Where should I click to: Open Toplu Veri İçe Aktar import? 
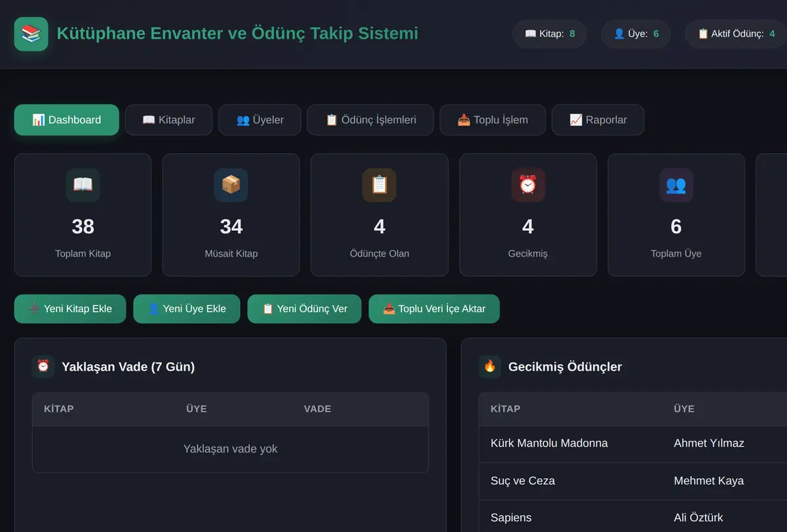434,309
